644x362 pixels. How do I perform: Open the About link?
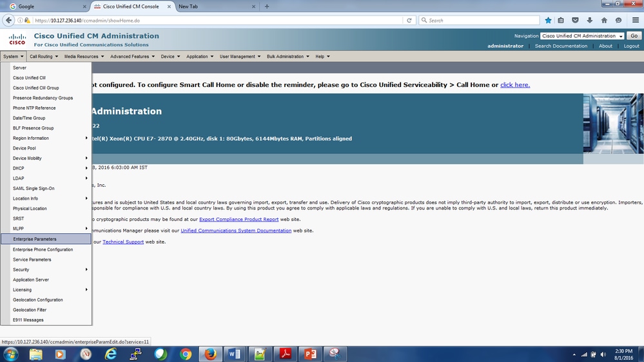(605, 46)
